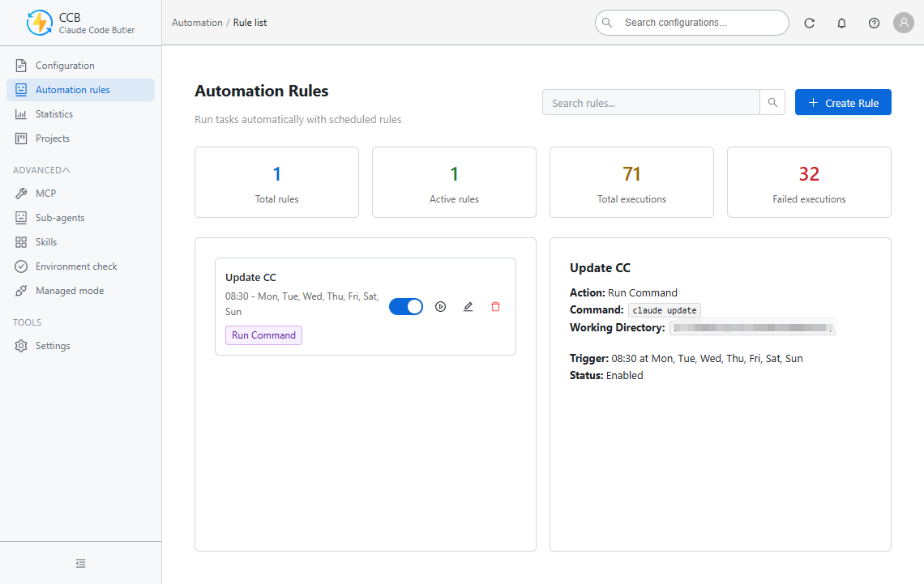Go to Statistics page
The width and height of the screenshot is (924, 584).
pos(81,114)
